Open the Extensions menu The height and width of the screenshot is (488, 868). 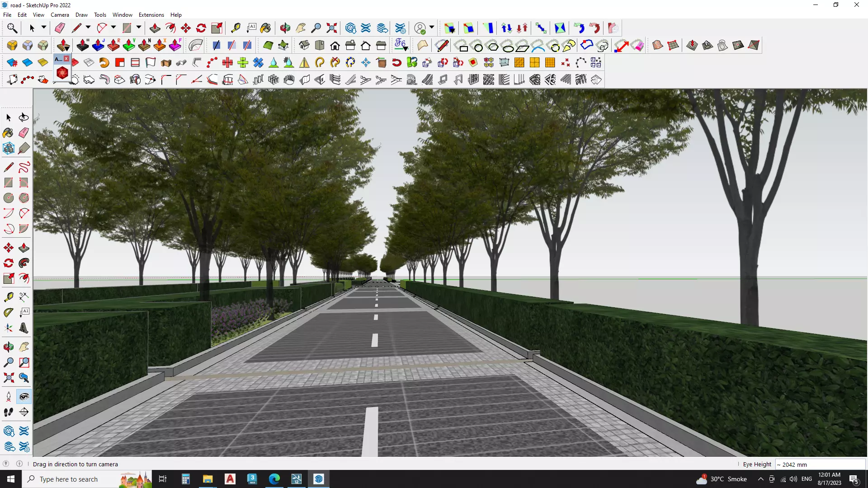[151, 14]
